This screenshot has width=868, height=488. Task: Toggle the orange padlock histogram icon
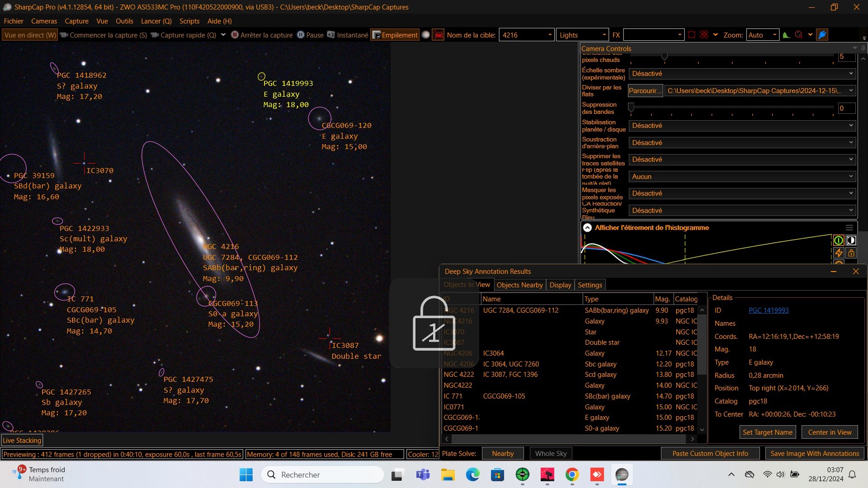coord(851,253)
